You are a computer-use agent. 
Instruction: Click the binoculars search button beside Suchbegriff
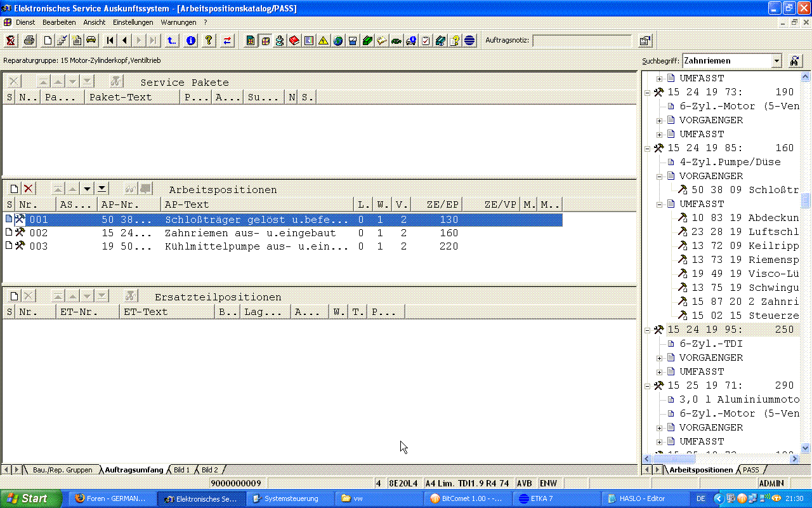click(x=794, y=61)
